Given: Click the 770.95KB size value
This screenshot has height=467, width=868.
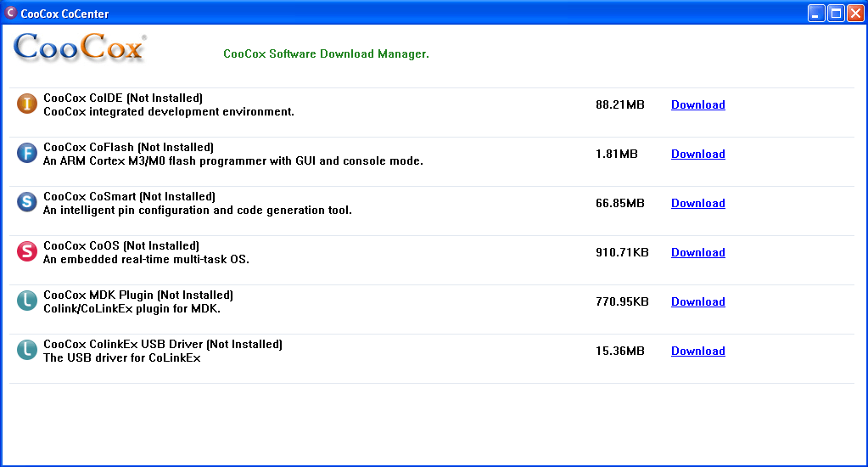Looking at the screenshot, I should click(x=622, y=302).
